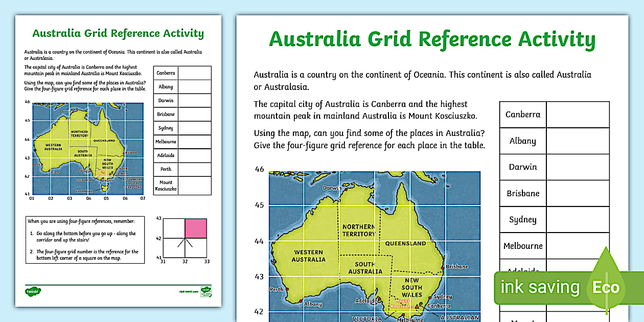
Task: Click the Perth city marker on the large map
Action: coord(287,289)
